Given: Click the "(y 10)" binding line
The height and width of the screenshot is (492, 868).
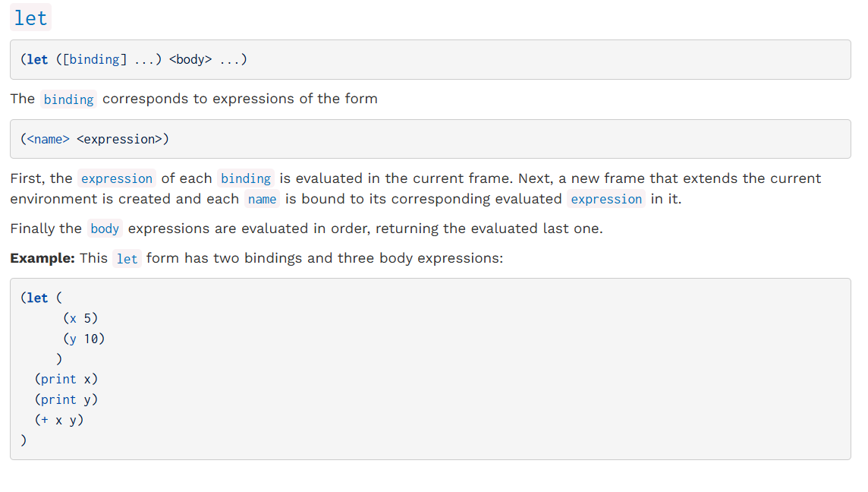Looking at the screenshot, I should 84,339.
